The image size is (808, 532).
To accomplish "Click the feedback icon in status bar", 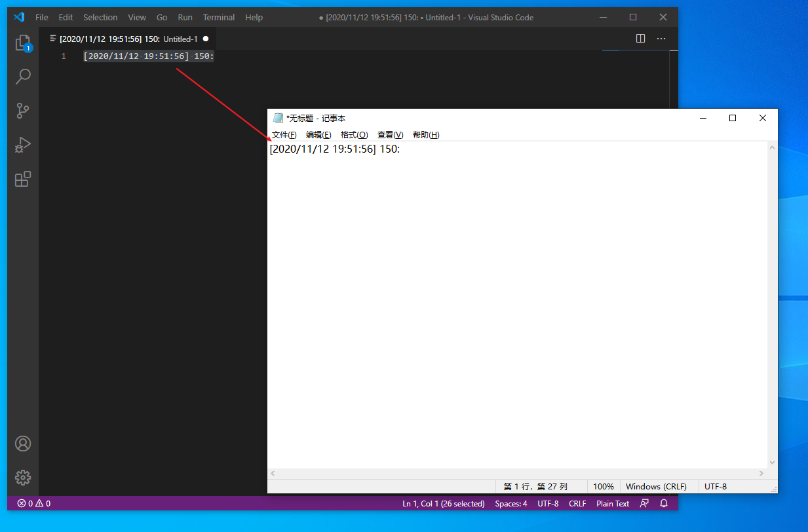I will (x=644, y=503).
